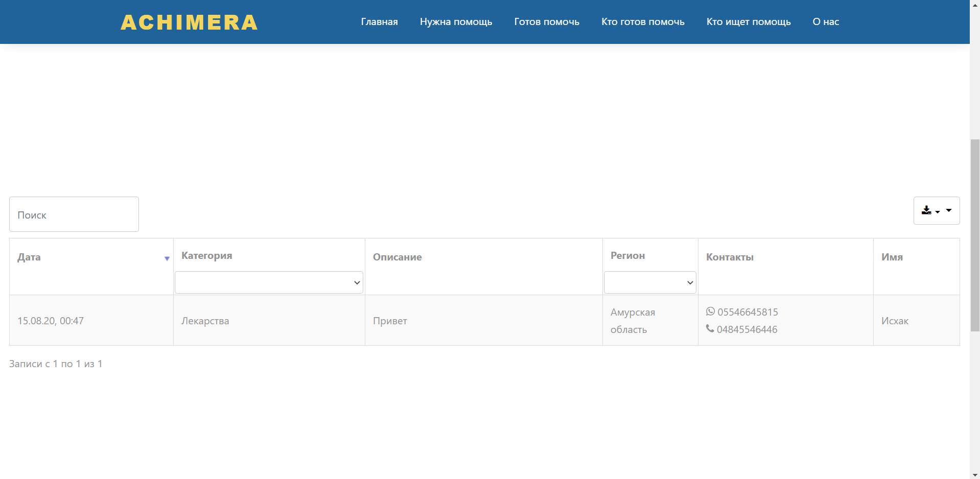The width and height of the screenshot is (980, 479).
Task: Click the WhatsApp number 05546645815
Action: pos(748,312)
